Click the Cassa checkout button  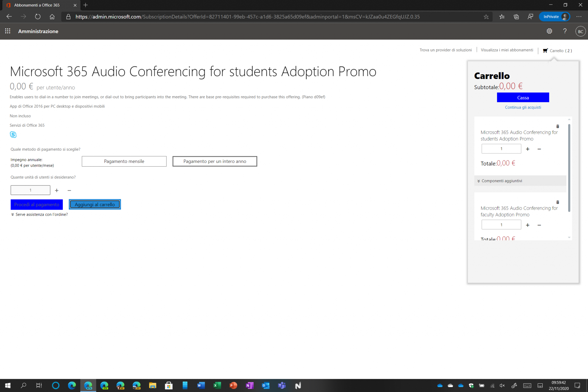[523, 97]
